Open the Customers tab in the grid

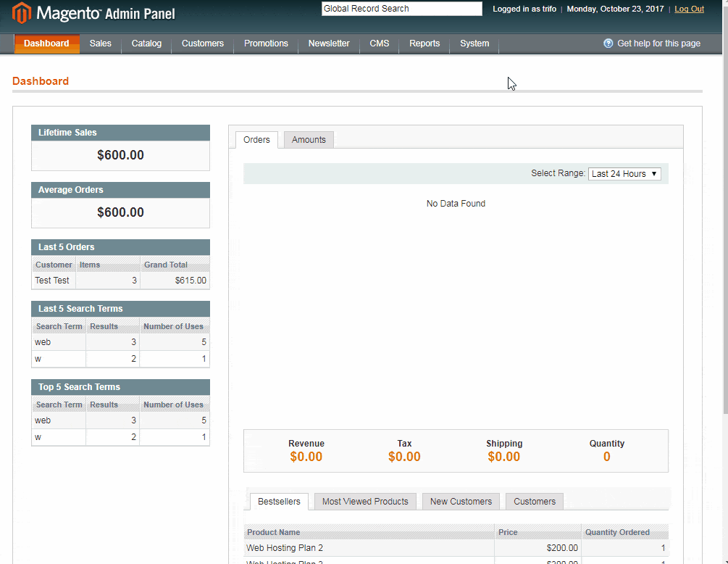click(x=535, y=502)
